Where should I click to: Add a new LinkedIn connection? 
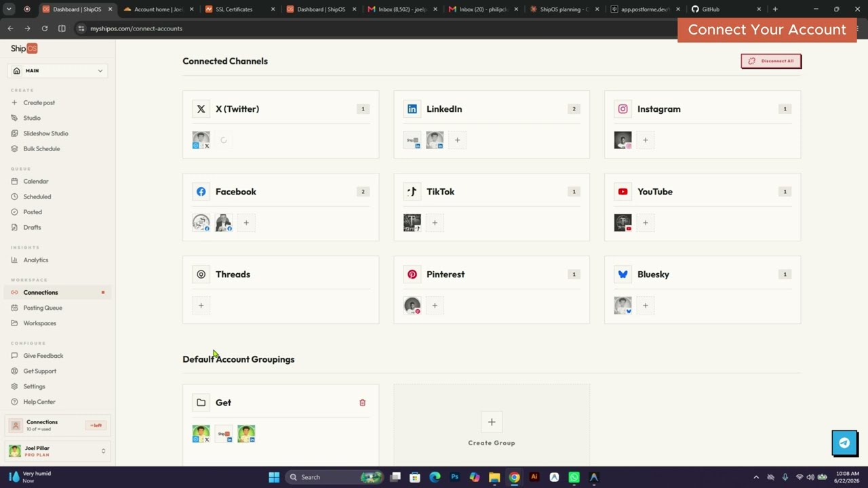(x=457, y=140)
